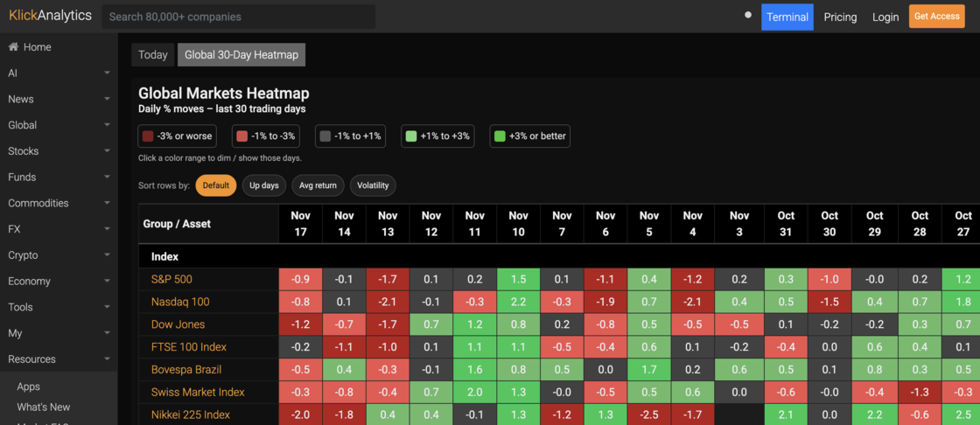Open the Nasdaq 100 row link

click(180, 302)
